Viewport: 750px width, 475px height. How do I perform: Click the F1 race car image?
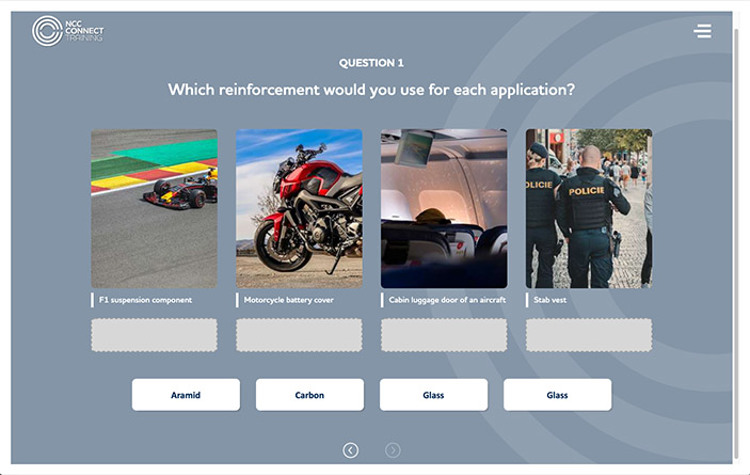pos(154,209)
